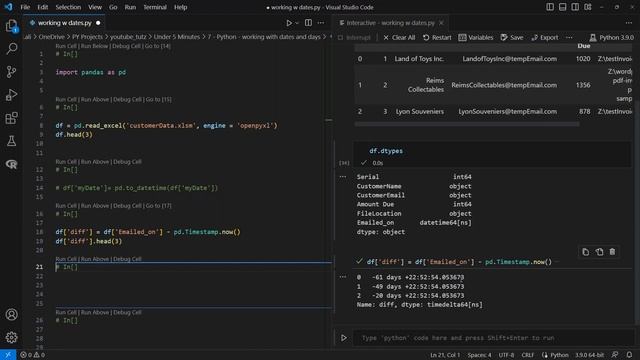The width and height of the screenshot is (640, 360).
Task: Open the Source Control view
Action: [11, 72]
